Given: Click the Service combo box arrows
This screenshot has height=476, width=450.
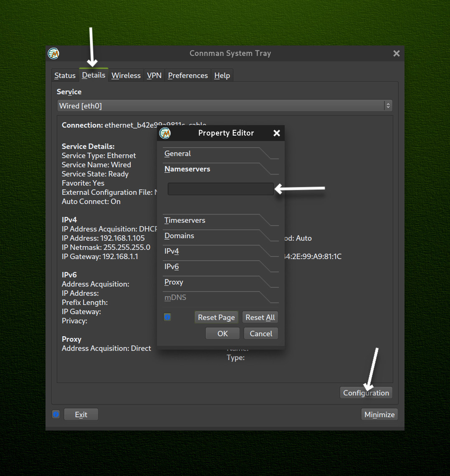Looking at the screenshot, I should 388,106.
